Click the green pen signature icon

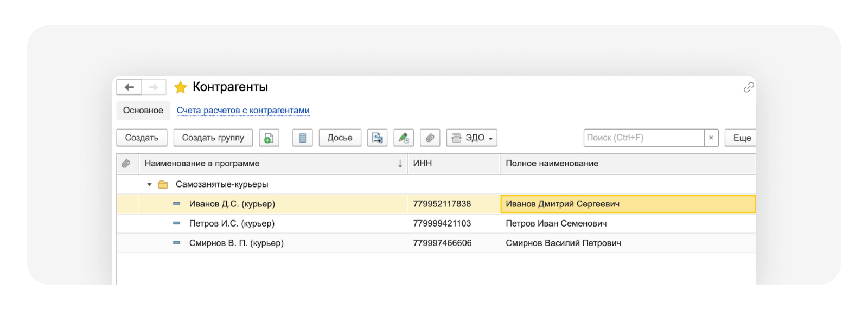[x=404, y=138]
